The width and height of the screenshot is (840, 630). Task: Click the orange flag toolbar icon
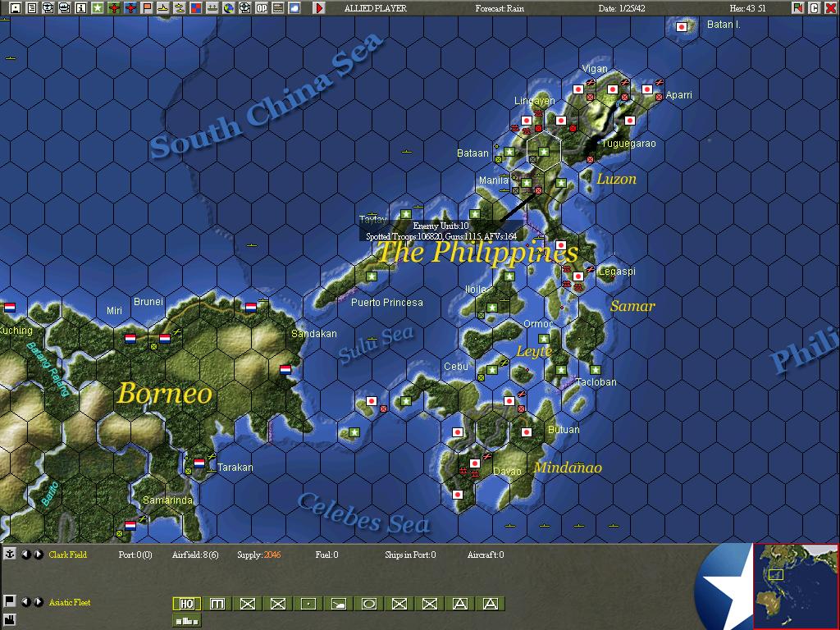tap(147, 8)
